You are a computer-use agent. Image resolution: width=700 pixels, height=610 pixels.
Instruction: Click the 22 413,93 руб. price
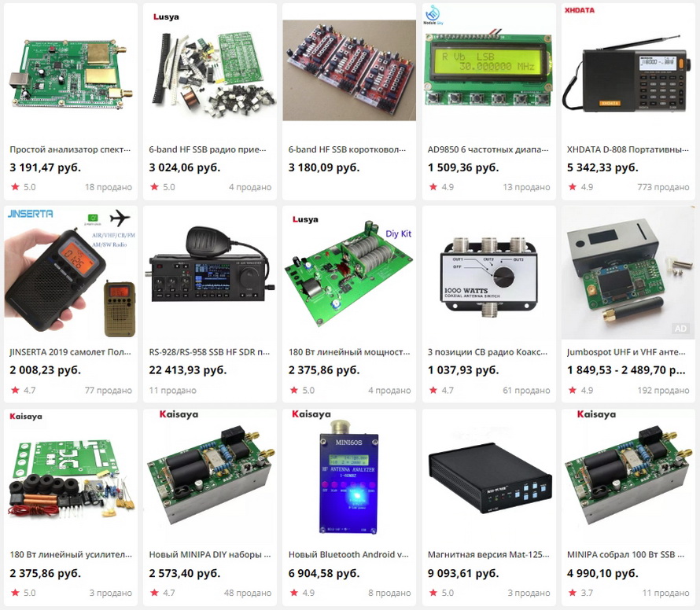coord(187,370)
